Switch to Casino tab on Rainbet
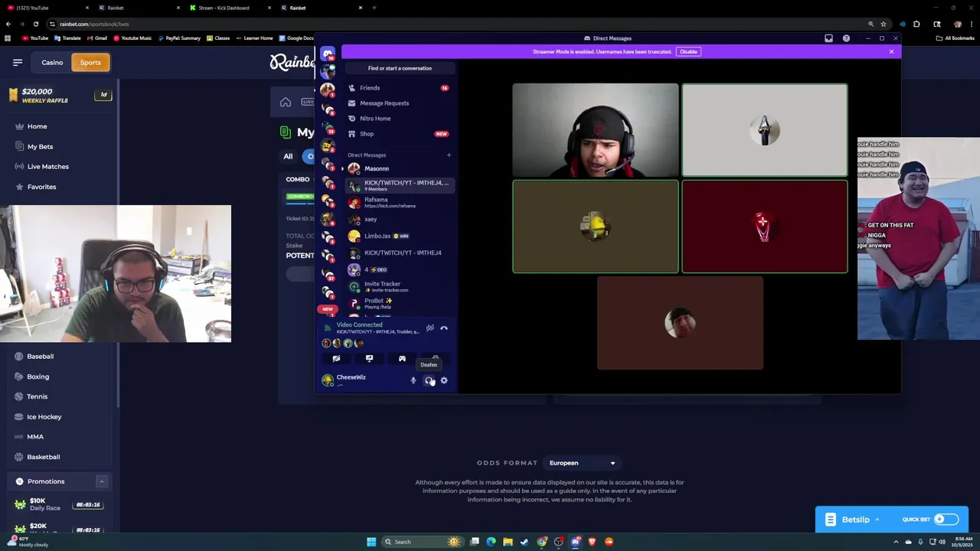 tap(52, 62)
